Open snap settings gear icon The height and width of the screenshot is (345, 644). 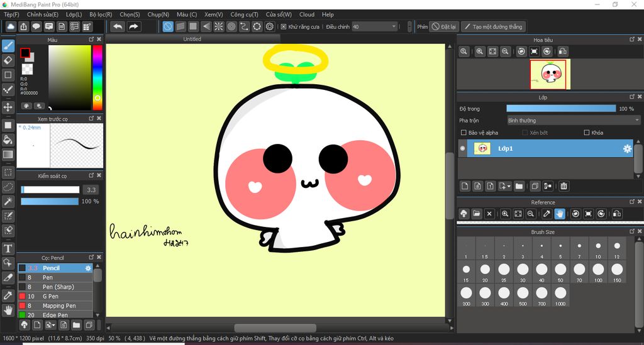click(269, 26)
